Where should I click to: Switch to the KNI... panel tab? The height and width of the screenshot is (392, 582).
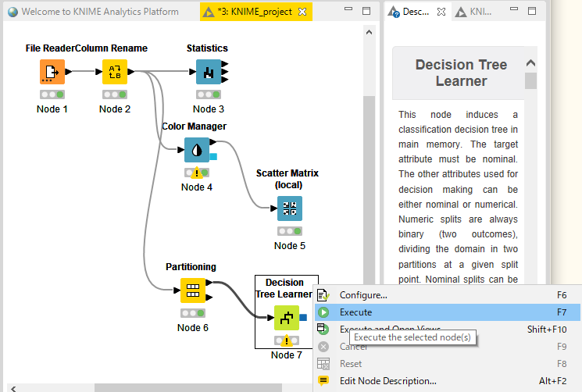click(x=474, y=12)
